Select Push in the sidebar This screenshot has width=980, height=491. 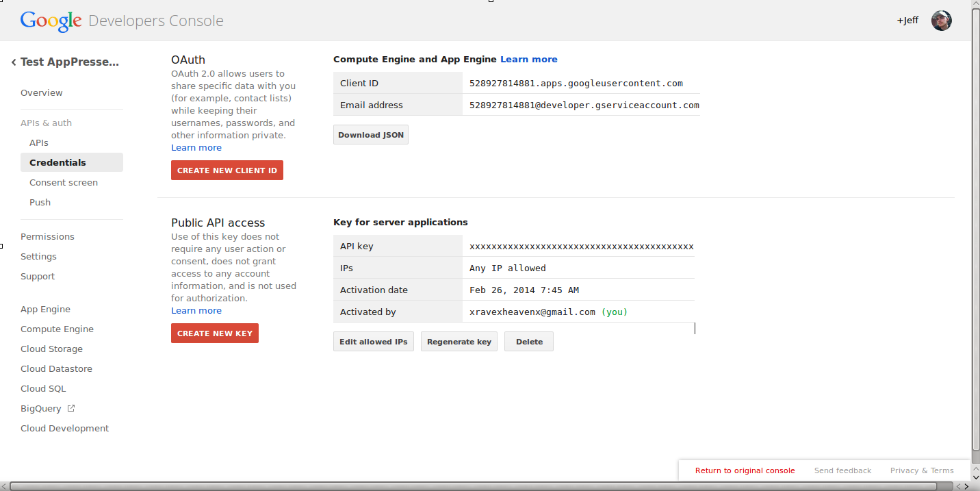40,202
